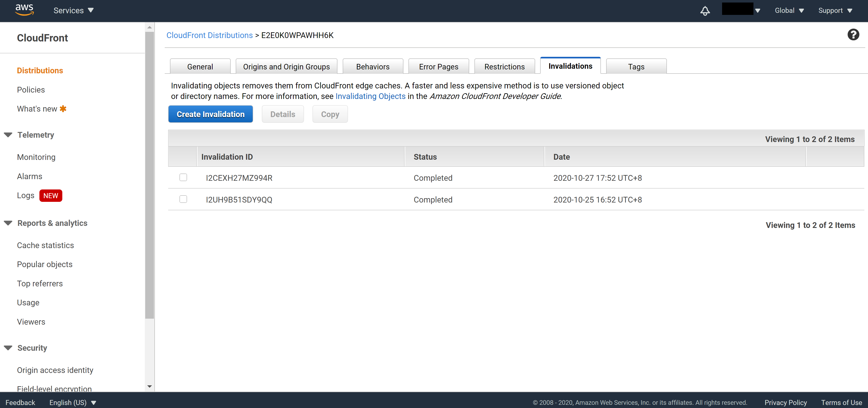
Task: Click the Details button
Action: [283, 114]
